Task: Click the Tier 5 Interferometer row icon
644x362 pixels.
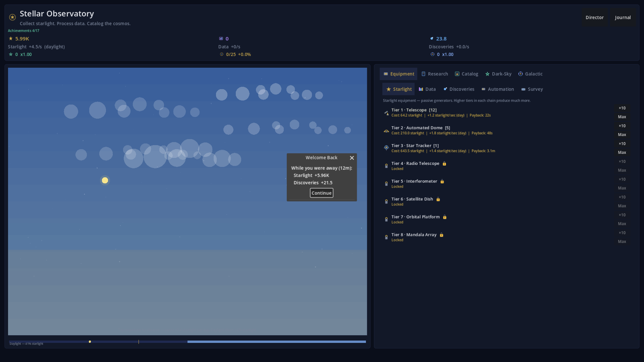Action: point(386,184)
